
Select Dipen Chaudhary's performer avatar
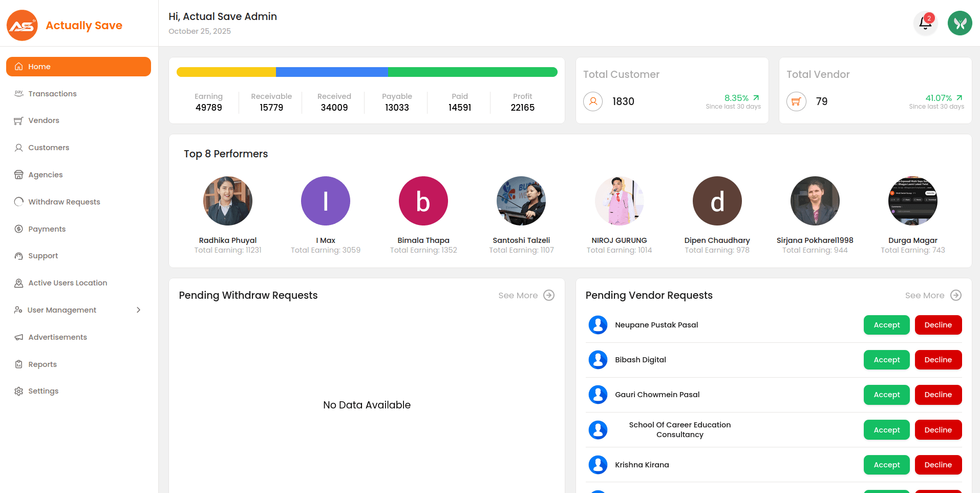(x=717, y=201)
